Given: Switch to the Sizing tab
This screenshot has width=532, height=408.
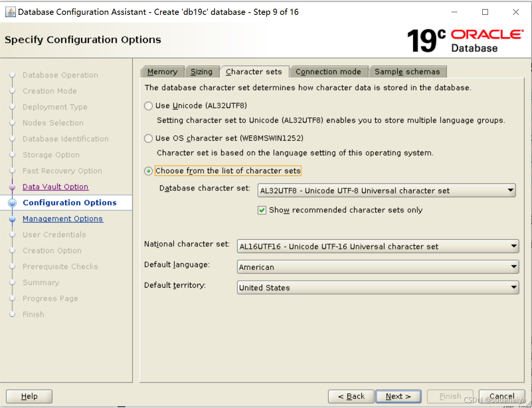Looking at the screenshot, I should pos(201,72).
